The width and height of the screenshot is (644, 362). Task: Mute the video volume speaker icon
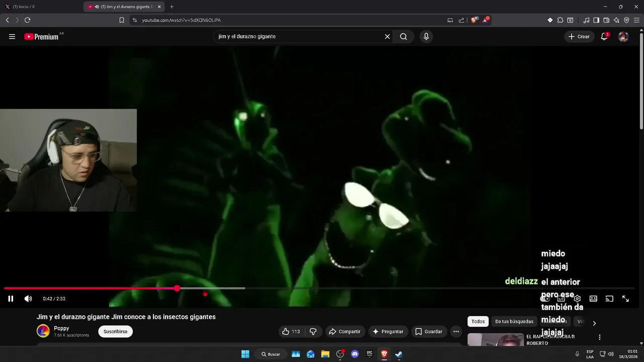(x=28, y=299)
